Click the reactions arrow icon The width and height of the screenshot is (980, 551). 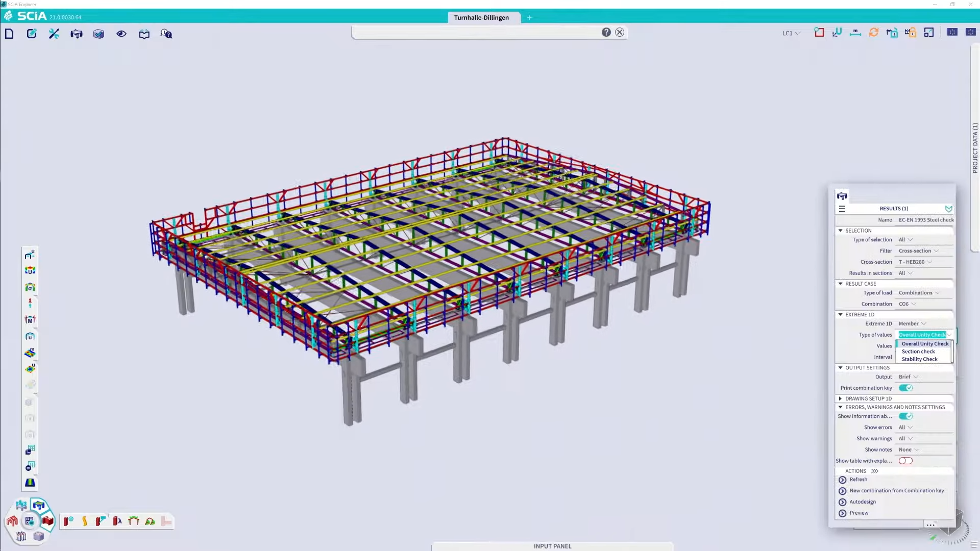pos(30,303)
